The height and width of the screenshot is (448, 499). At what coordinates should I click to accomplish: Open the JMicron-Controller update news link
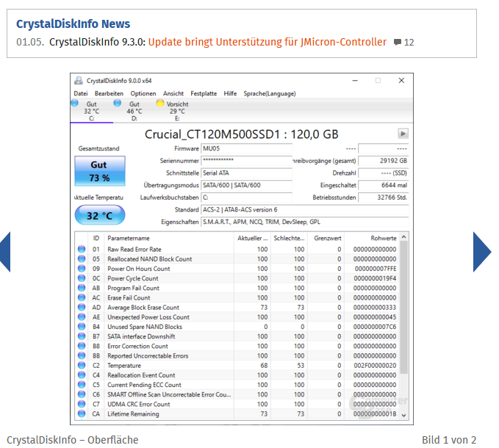click(x=267, y=42)
